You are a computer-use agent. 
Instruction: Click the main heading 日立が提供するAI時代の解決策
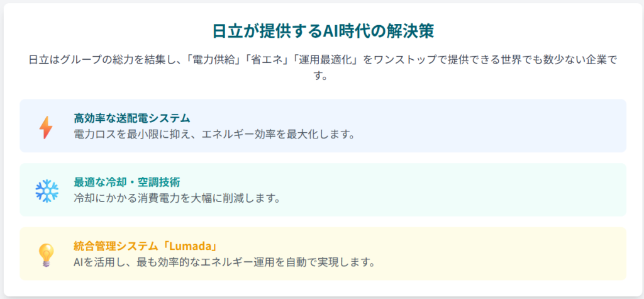click(x=321, y=31)
